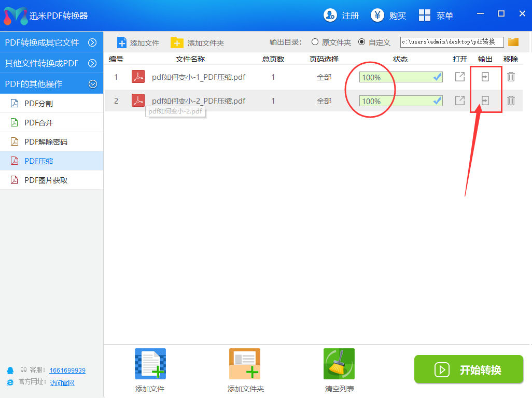
Task: Select the 原文件夹 radio button
Action: [315, 42]
